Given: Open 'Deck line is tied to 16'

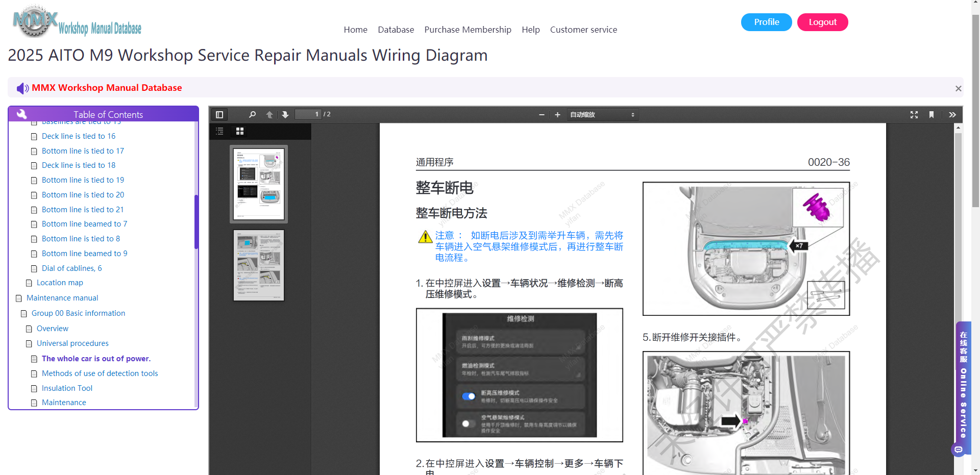Looking at the screenshot, I should tap(79, 136).
